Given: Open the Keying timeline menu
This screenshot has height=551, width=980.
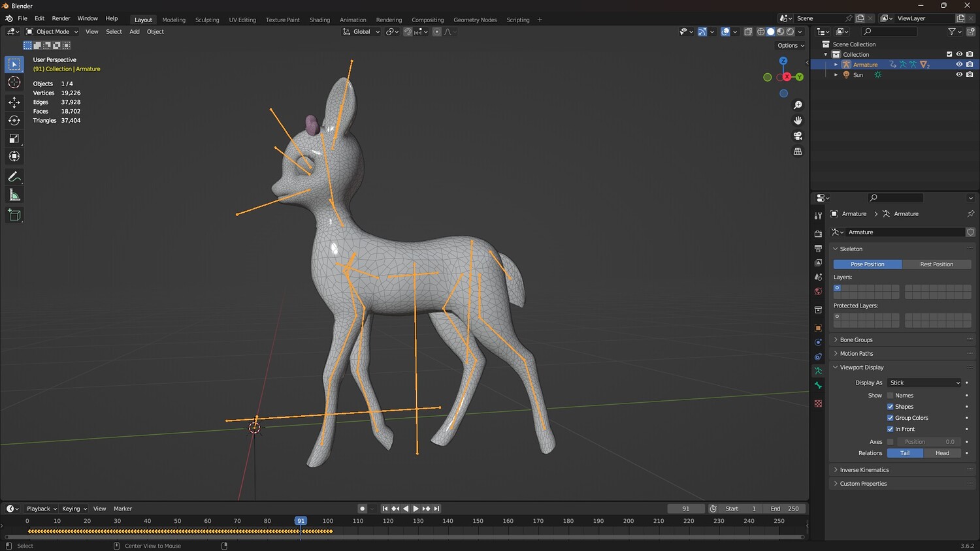Looking at the screenshot, I should (x=74, y=509).
